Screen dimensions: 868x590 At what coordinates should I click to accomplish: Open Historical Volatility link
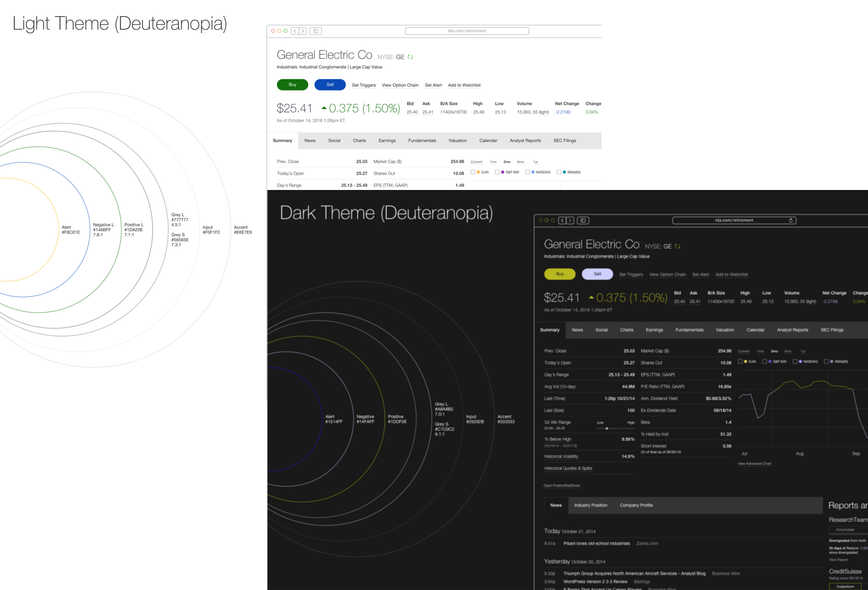(x=561, y=456)
